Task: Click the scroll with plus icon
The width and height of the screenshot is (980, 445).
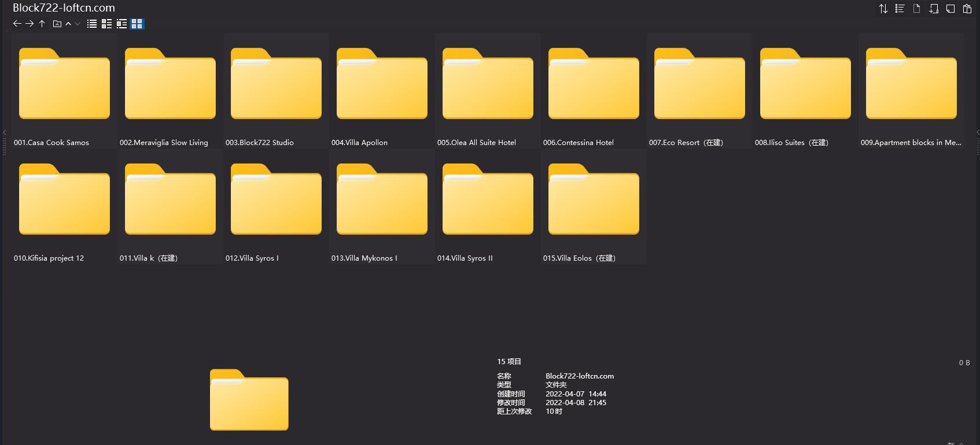Action: [x=933, y=9]
